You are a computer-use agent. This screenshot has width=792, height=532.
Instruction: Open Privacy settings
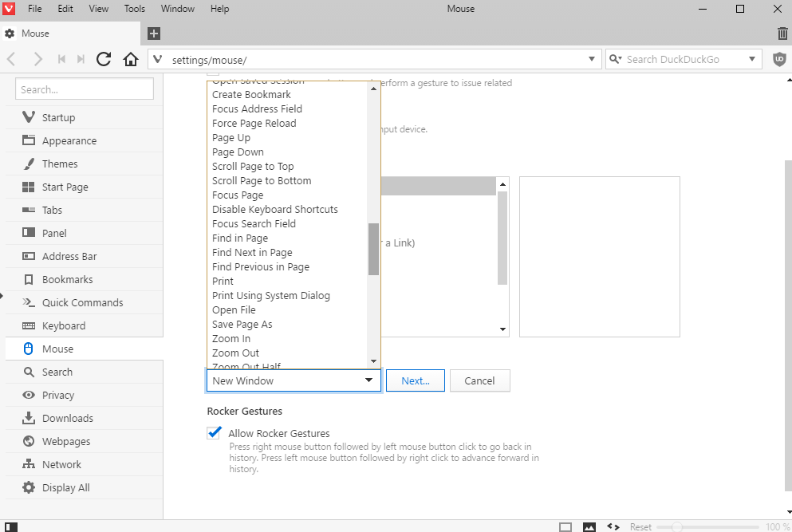(x=85, y=395)
